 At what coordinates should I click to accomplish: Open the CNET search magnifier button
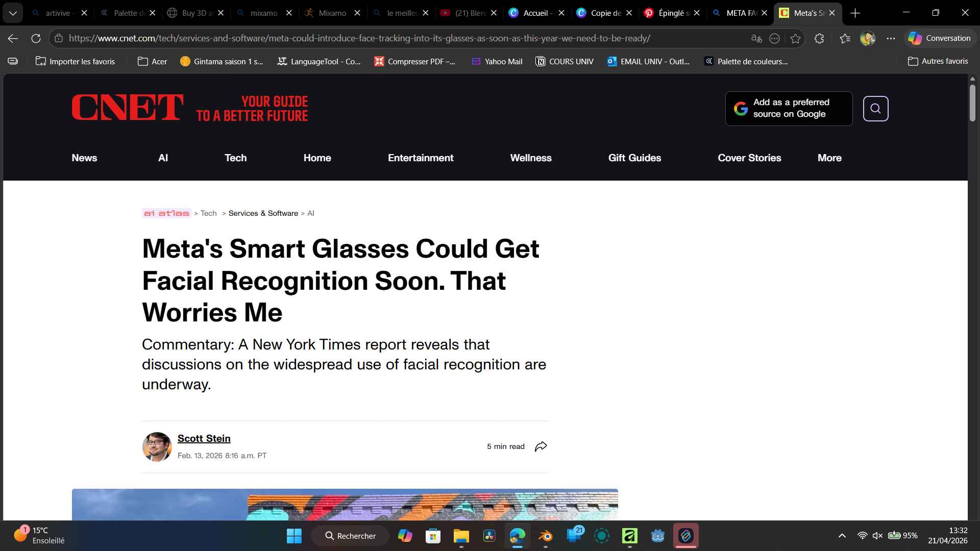(x=875, y=108)
